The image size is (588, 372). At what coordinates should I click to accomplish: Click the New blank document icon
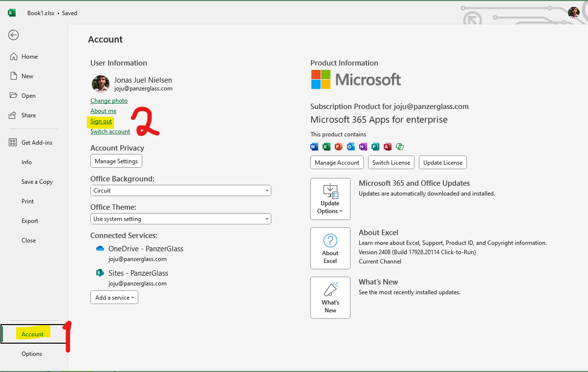pos(14,76)
